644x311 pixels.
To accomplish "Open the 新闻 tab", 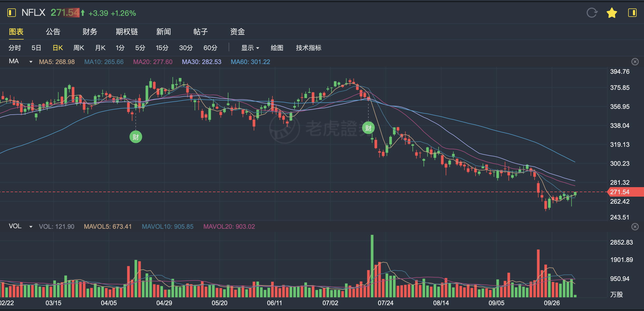I will (164, 32).
